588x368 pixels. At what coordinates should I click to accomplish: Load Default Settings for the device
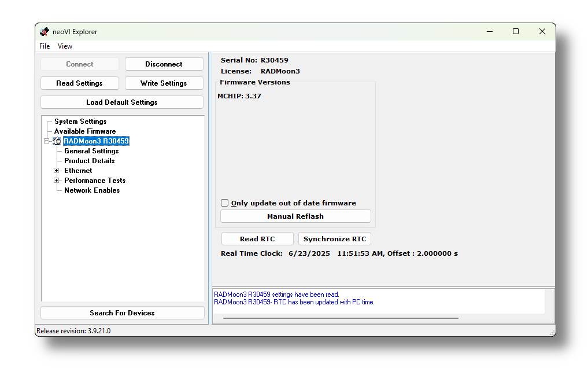[121, 102]
